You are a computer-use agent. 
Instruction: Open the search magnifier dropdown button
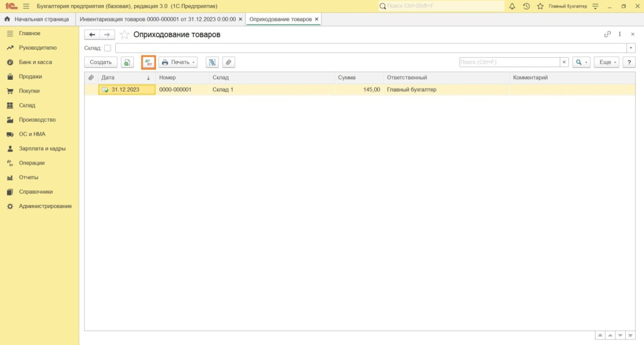pos(581,62)
